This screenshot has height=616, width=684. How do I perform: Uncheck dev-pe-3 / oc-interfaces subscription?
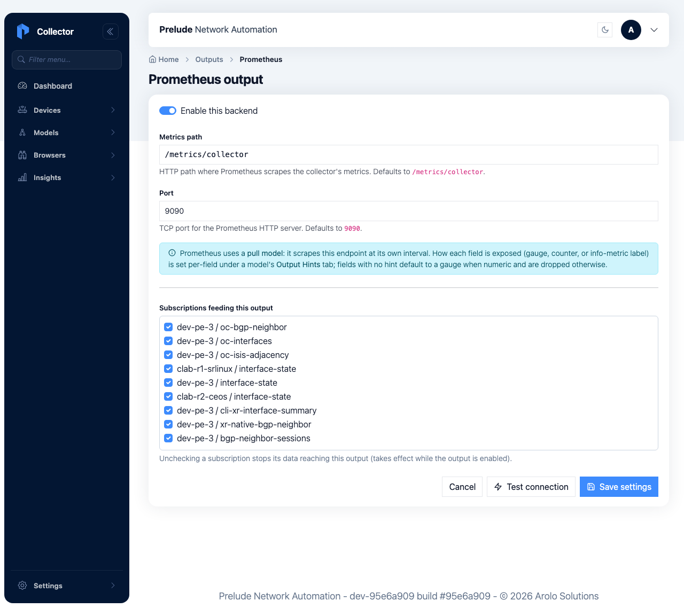click(x=168, y=341)
